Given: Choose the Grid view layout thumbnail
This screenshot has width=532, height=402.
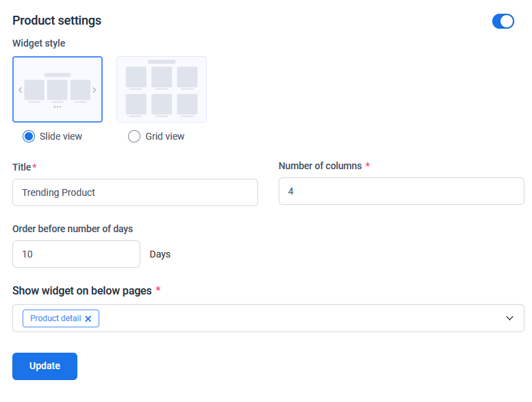Looking at the screenshot, I should 162,89.
